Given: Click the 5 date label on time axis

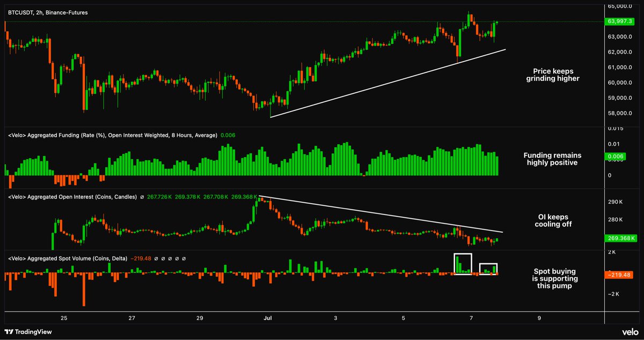Looking at the screenshot, I should pyautogui.click(x=403, y=318).
